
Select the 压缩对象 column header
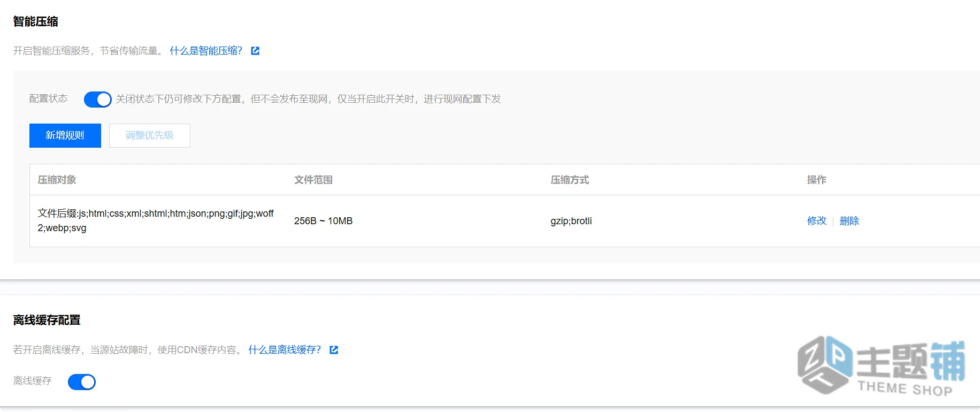(57, 180)
